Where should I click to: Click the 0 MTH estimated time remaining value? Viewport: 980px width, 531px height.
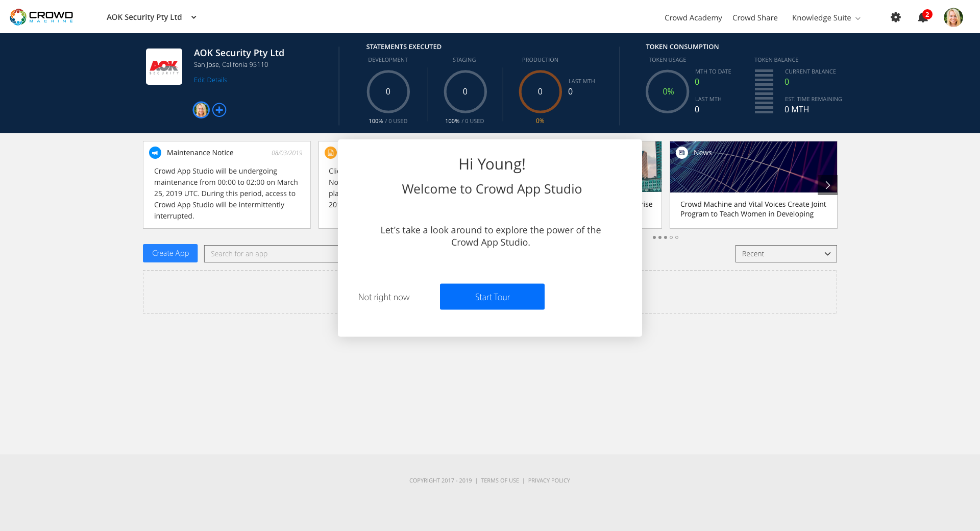[797, 109]
